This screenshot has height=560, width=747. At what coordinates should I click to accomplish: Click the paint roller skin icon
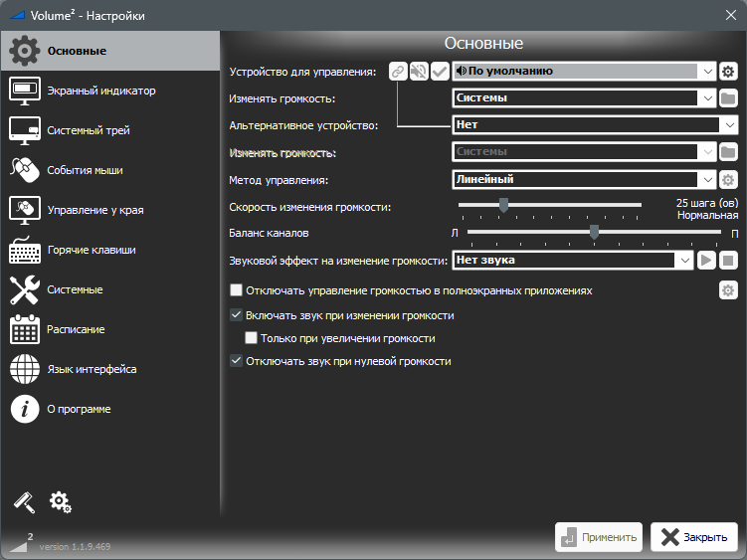click(x=24, y=502)
